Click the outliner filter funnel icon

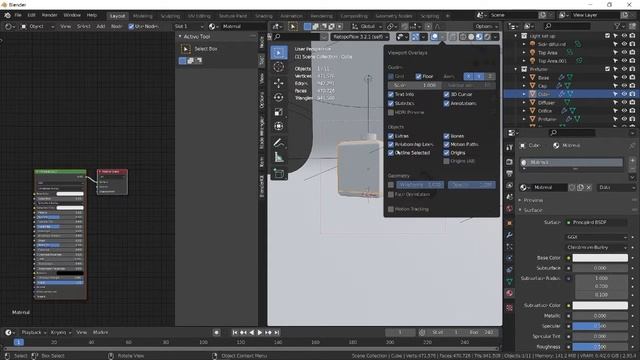click(618, 26)
